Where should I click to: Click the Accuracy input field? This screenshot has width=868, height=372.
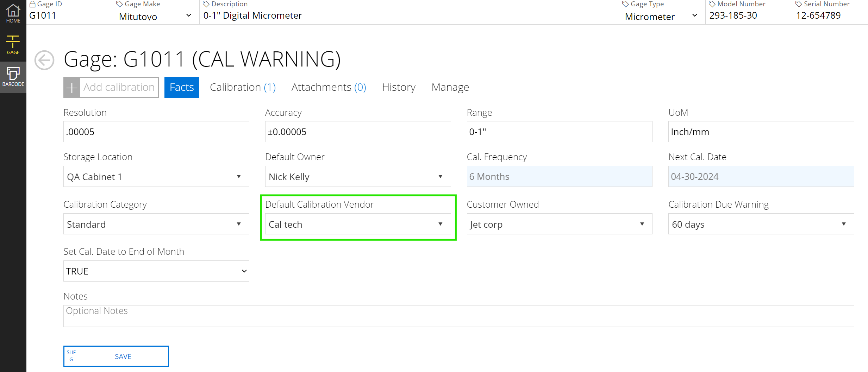pyautogui.click(x=358, y=132)
